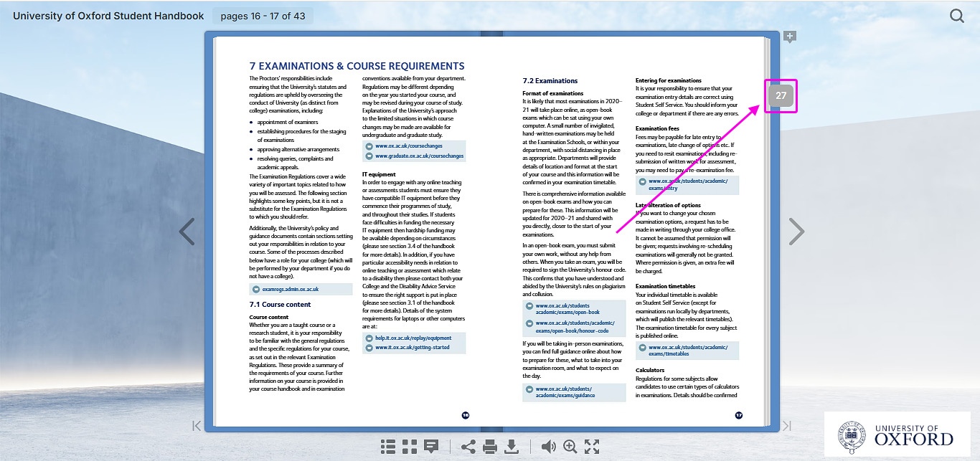The image size is (980, 461).
Task: Switch to fullscreen mode
Action: 592,447
